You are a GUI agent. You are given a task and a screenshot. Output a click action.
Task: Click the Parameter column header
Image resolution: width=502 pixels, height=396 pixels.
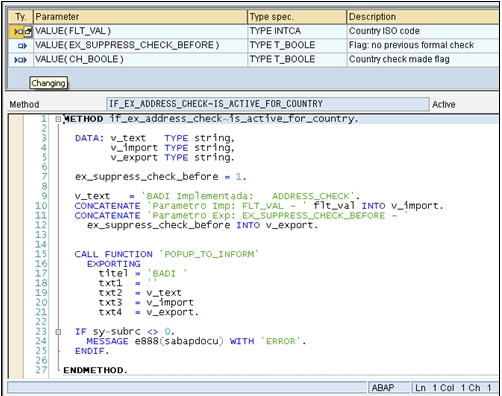(140, 17)
